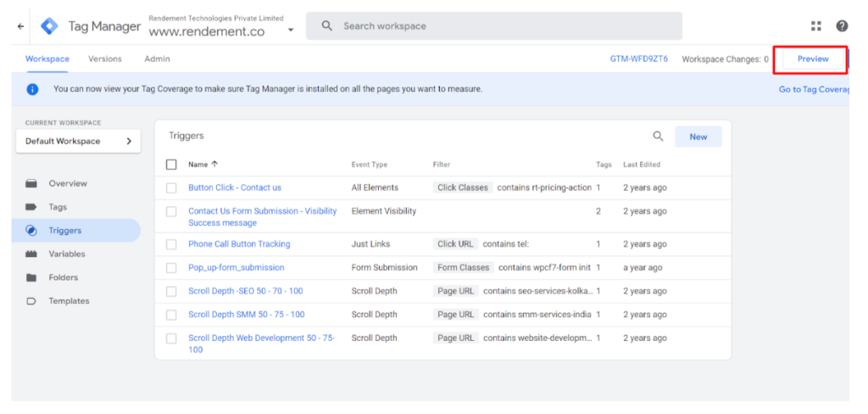Image resolution: width=868 pixels, height=414 pixels.
Task: Open the Button Click - Contact us trigger
Action: 235,187
